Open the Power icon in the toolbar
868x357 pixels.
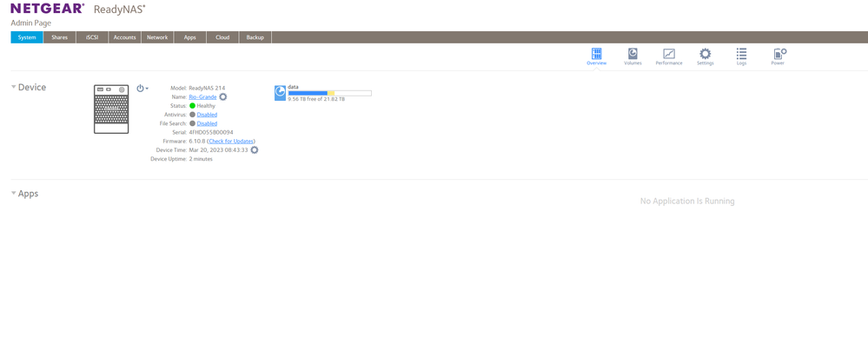click(x=779, y=54)
